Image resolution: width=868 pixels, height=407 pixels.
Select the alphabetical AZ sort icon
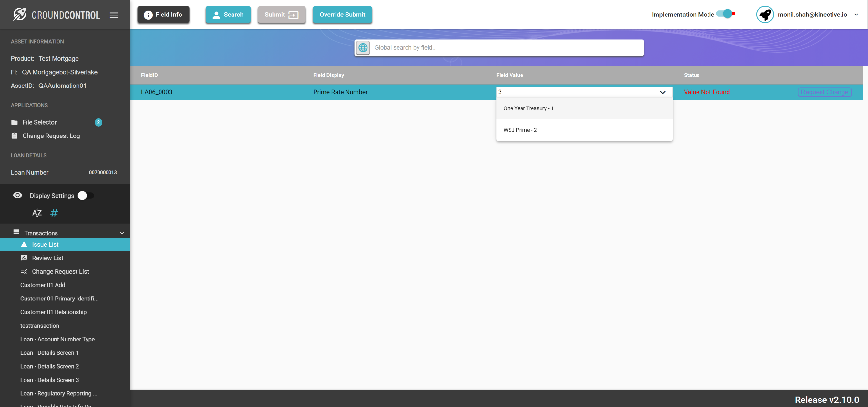point(37,213)
